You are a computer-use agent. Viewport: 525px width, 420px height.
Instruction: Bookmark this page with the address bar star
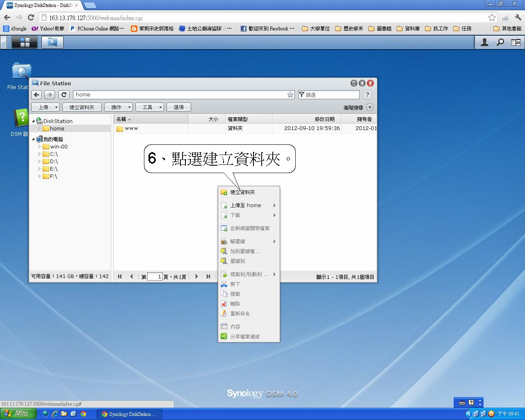click(492, 18)
